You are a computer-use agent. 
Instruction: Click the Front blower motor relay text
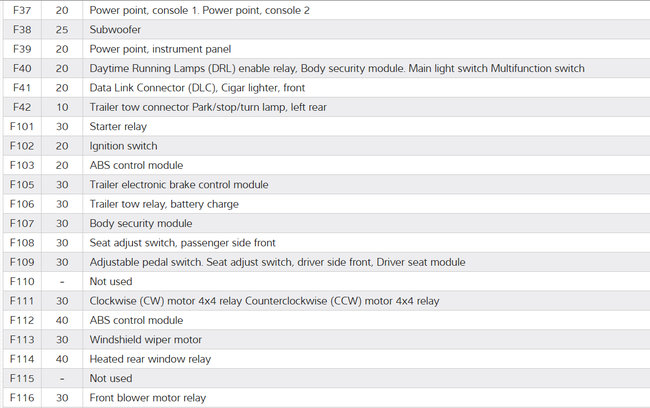coord(147,398)
